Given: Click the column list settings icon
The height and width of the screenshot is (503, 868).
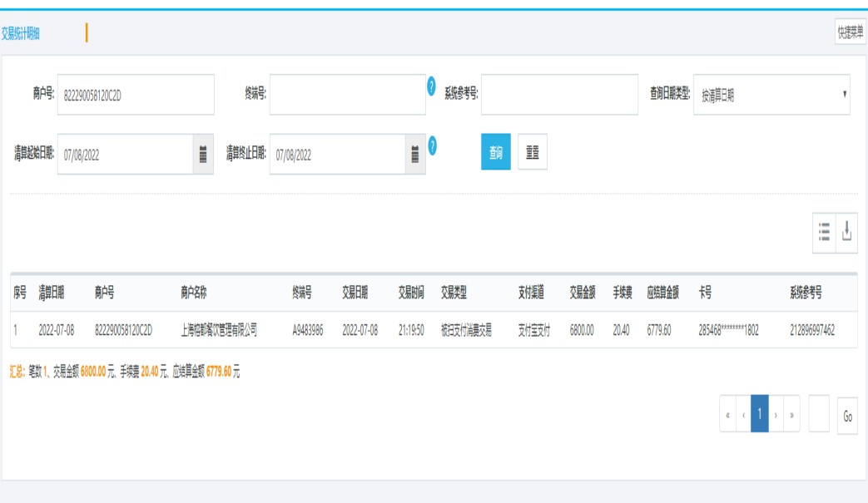Looking at the screenshot, I should pos(824,231).
